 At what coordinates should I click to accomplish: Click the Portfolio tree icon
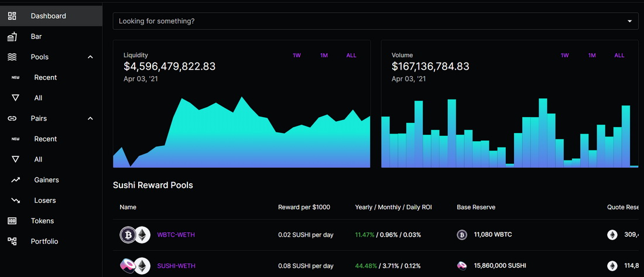12,242
